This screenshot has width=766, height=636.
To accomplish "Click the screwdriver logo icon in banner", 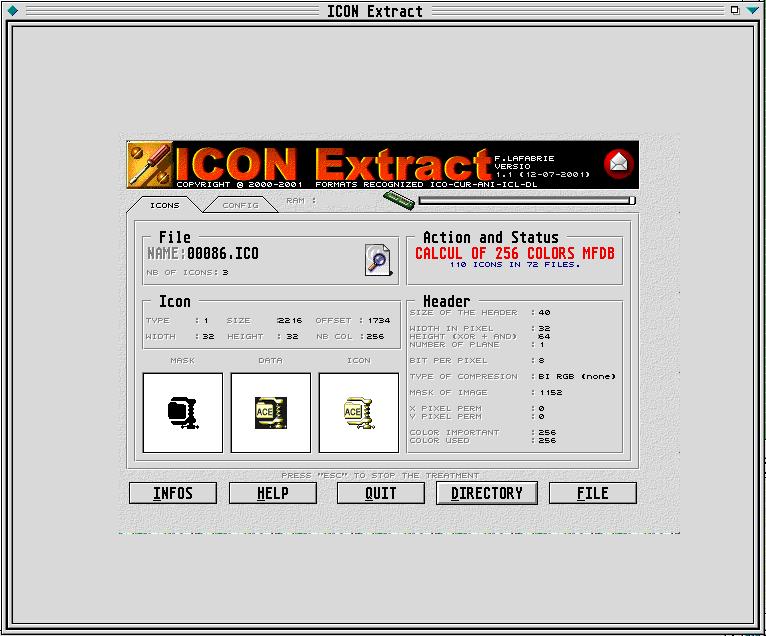I will (151, 166).
